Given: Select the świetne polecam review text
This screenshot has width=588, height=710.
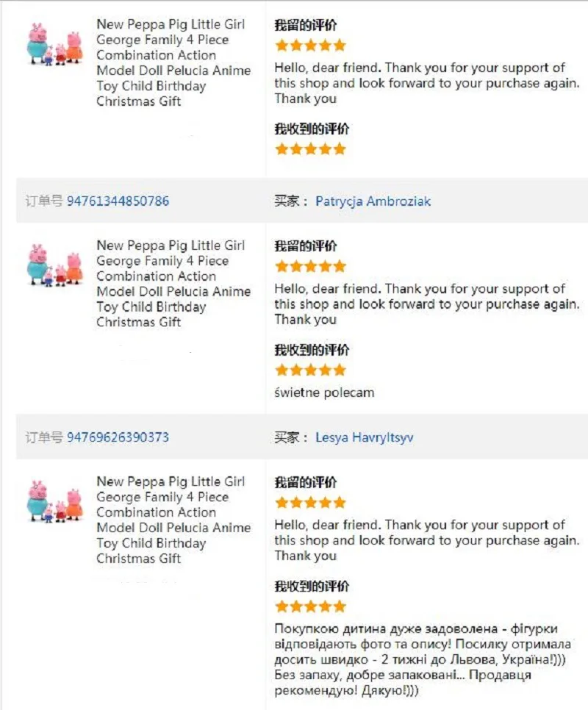Looking at the screenshot, I should click(x=324, y=392).
